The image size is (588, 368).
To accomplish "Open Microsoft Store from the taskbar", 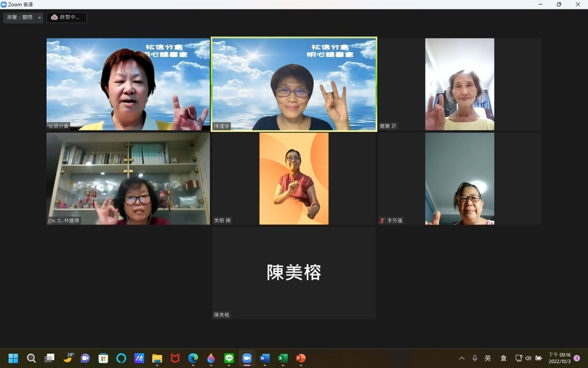I will pos(103,358).
